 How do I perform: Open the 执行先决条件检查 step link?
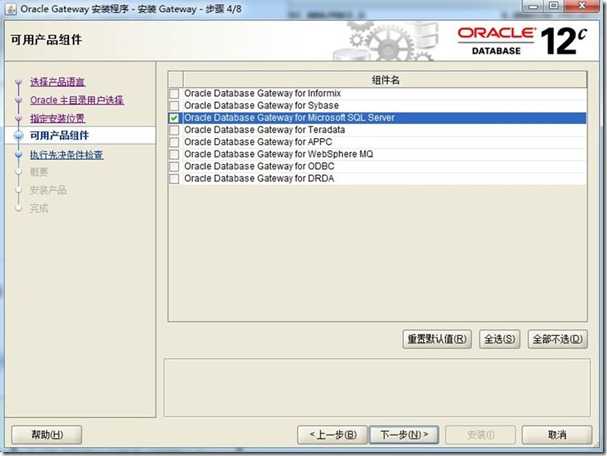[x=67, y=155]
